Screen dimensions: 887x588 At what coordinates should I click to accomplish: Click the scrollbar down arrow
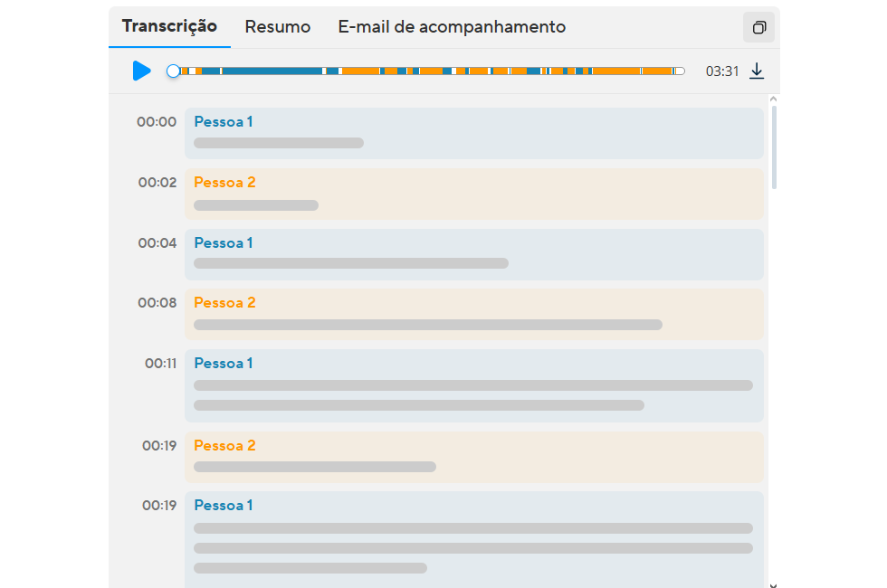coord(774,583)
